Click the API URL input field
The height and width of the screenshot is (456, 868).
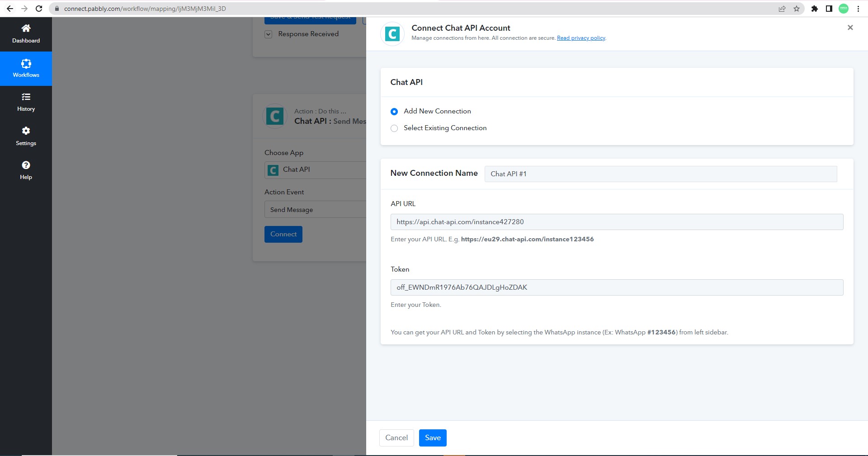(617, 222)
